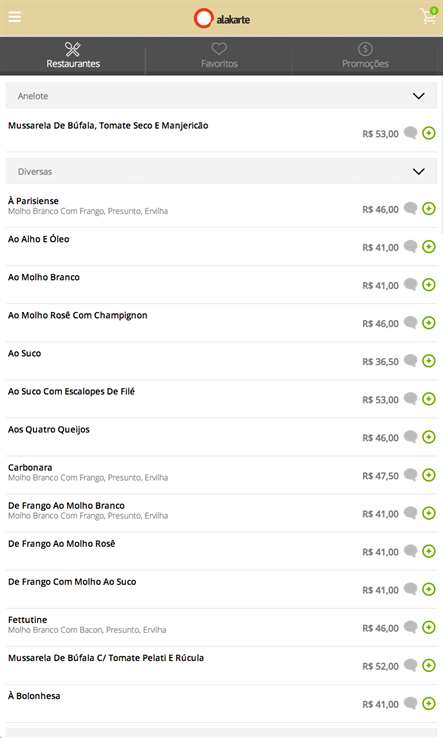443x738 pixels.
Task: Open the shopping cart
Action: click(428, 16)
